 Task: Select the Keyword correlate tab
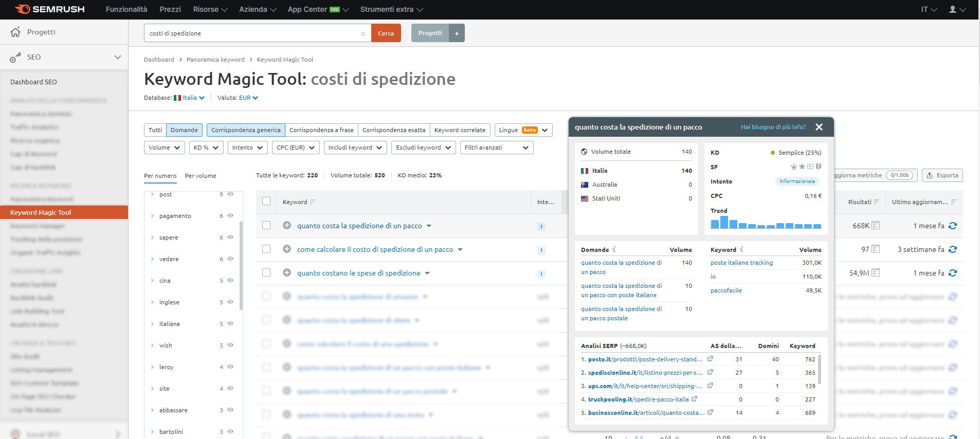[x=460, y=130]
